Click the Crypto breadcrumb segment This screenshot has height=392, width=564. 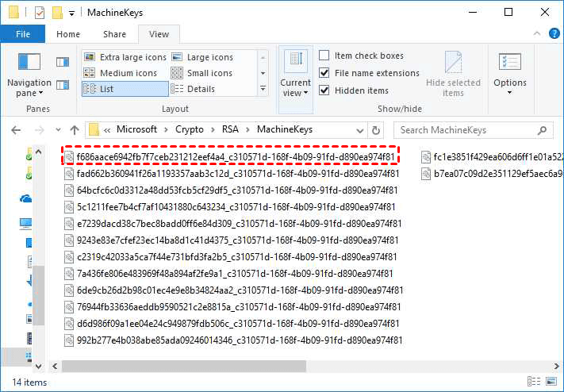click(x=190, y=129)
